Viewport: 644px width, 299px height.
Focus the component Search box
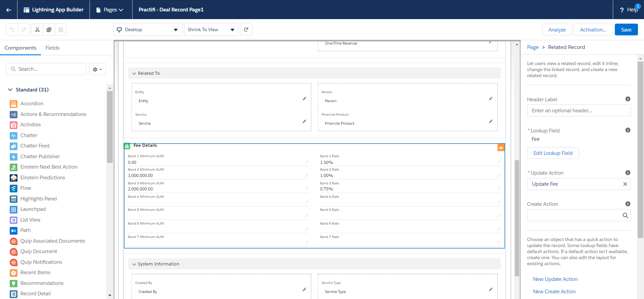46,69
